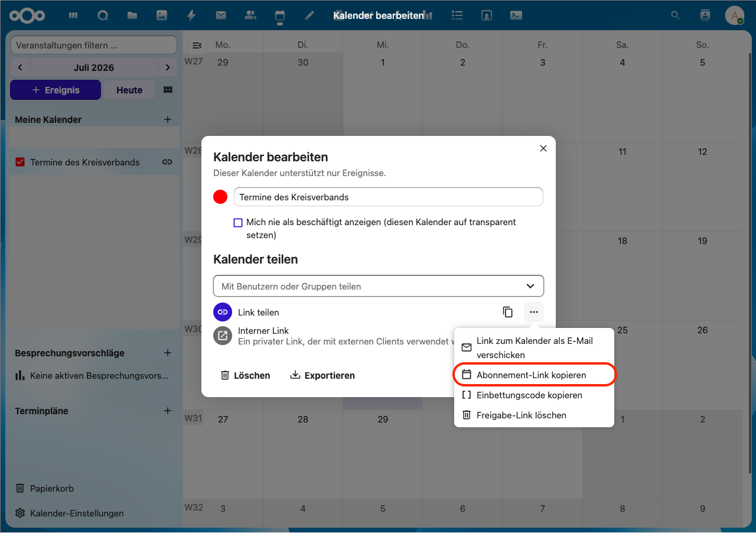Select day 11 in the calendar grid
The image size is (756, 533).
click(x=623, y=152)
